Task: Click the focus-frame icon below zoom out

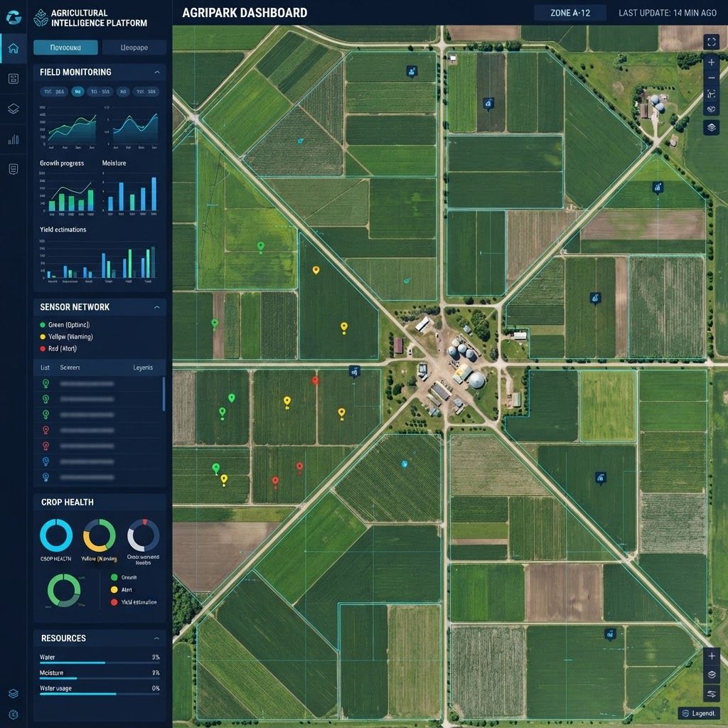Action: pos(711,94)
